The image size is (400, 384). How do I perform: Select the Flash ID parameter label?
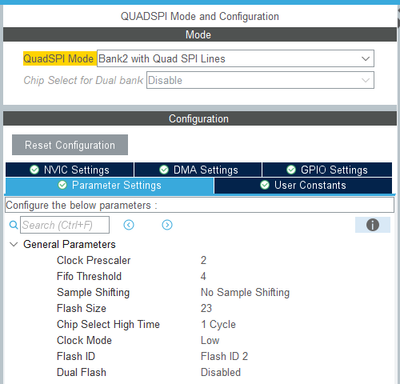coord(76,356)
